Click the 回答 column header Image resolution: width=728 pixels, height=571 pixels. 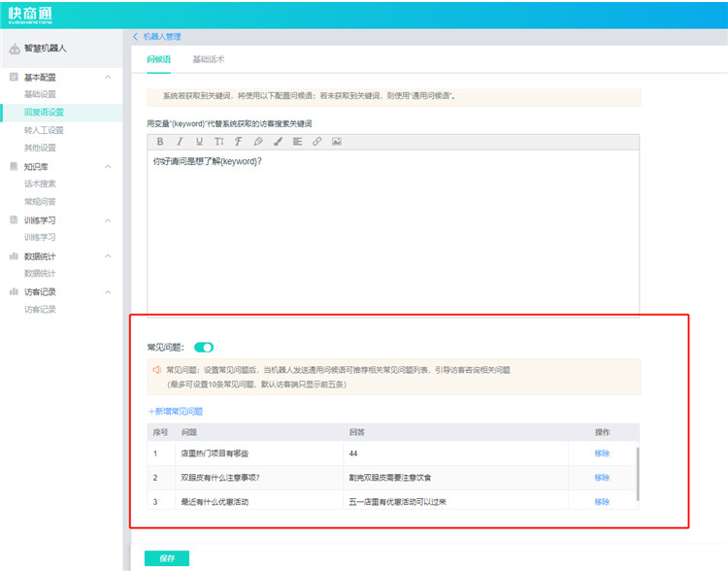pos(356,432)
